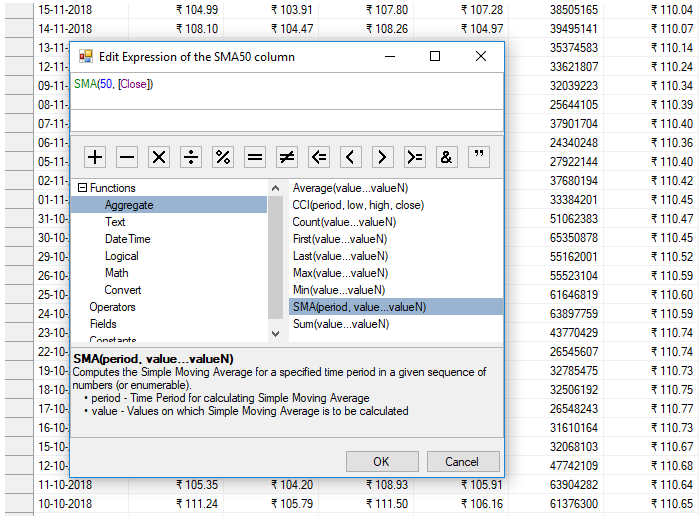Click the row header of 15-11-2018
The width and height of the screenshot is (699, 518).
[19, 9]
